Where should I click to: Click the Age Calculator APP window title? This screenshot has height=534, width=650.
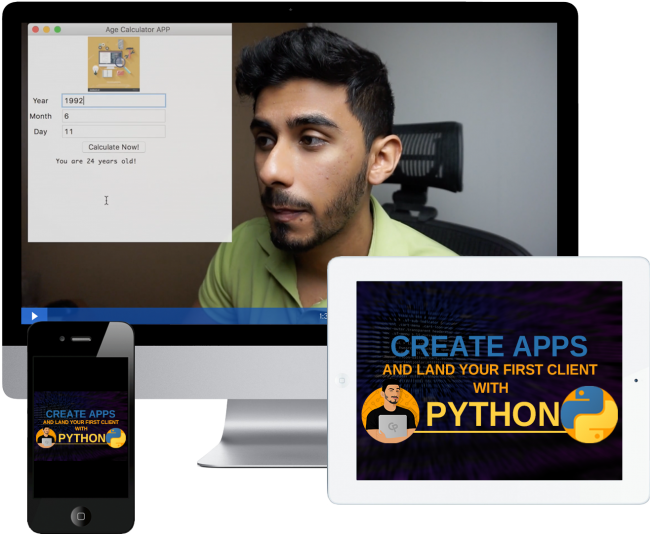pyautogui.click(x=138, y=29)
